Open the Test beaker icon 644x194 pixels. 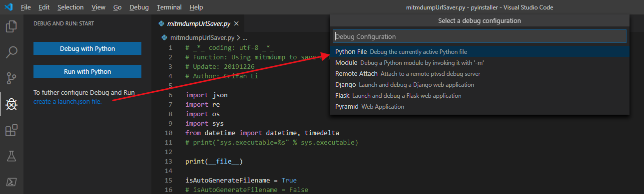(x=11, y=156)
